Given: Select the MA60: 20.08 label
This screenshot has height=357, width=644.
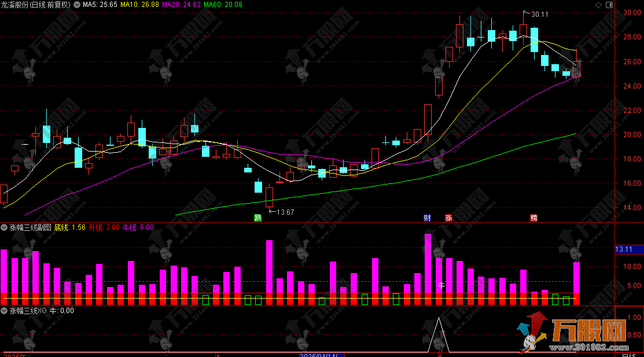Looking at the screenshot, I should [223, 5].
